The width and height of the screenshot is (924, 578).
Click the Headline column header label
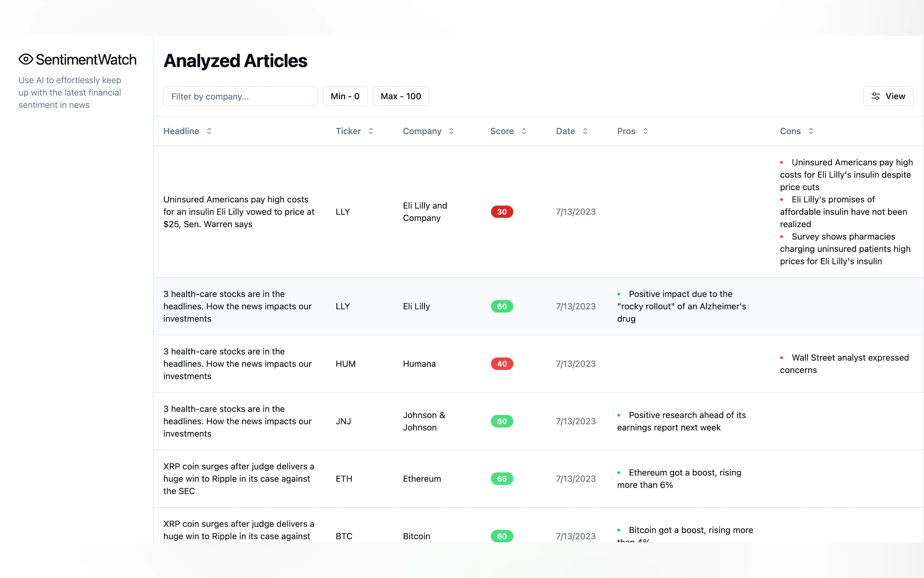click(181, 131)
